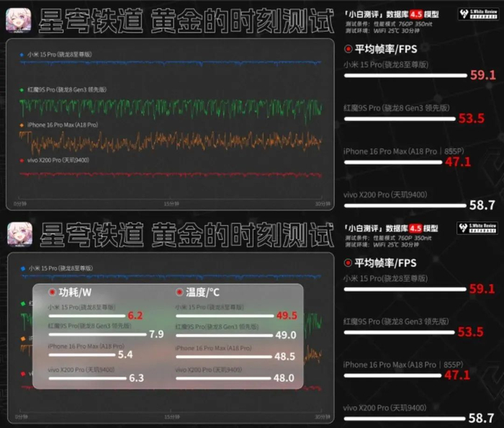Click the 星穹铁道 黄金的时刻测试 title of the second chart
504x428 pixels.
pos(187,235)
